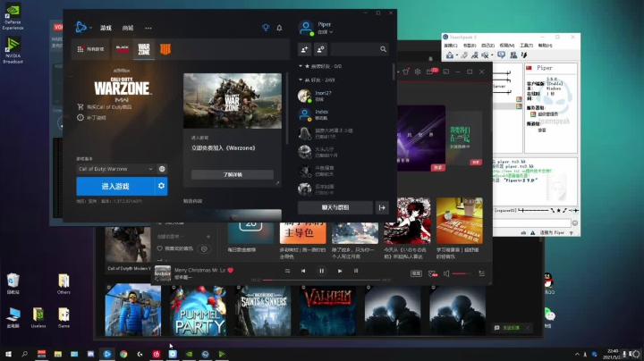
Task: Click the Chat and Groups button
Action: click(335, 207)
